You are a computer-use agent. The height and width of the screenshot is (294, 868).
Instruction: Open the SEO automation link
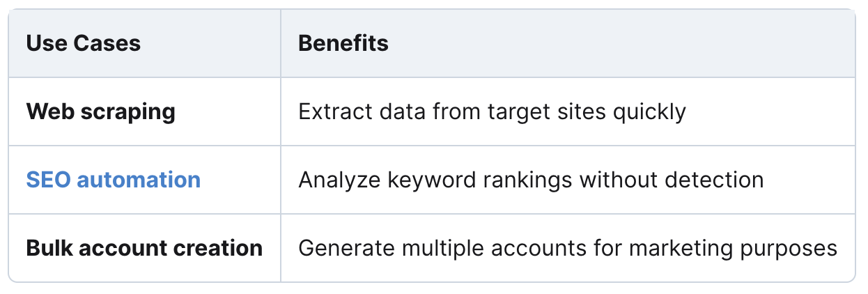tap(114, 180)
